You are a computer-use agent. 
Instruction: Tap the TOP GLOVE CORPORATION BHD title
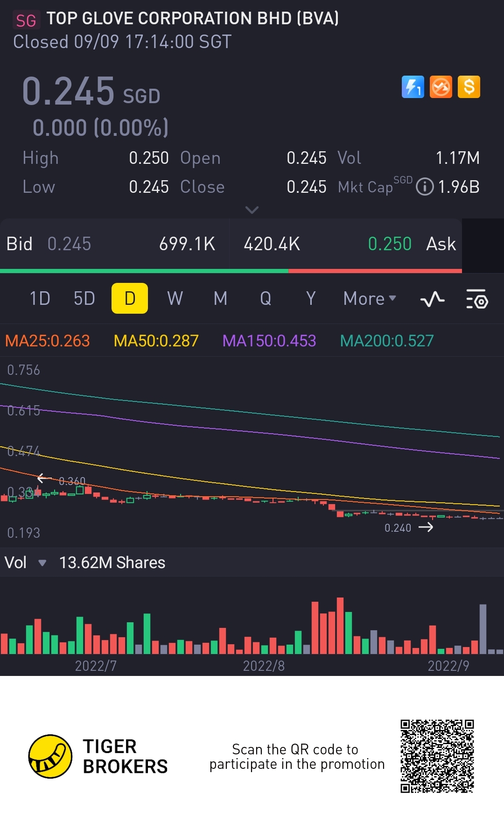[x=192, y=19]
